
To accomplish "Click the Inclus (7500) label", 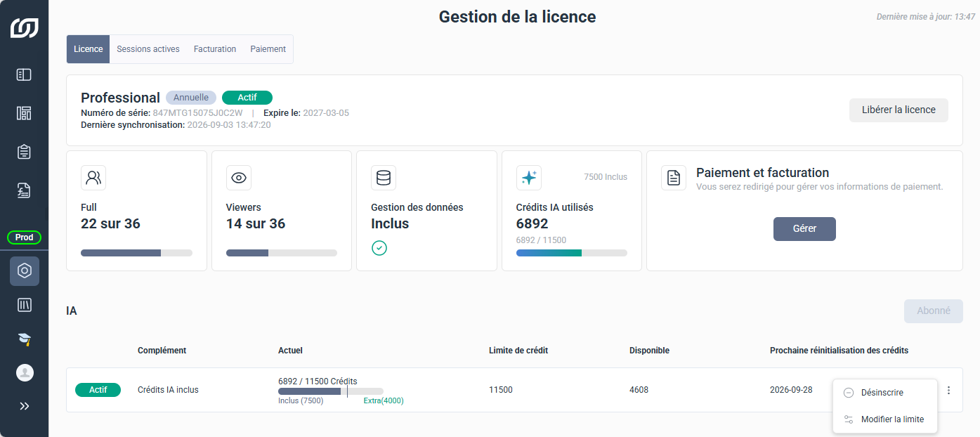I will click(301, 401).
